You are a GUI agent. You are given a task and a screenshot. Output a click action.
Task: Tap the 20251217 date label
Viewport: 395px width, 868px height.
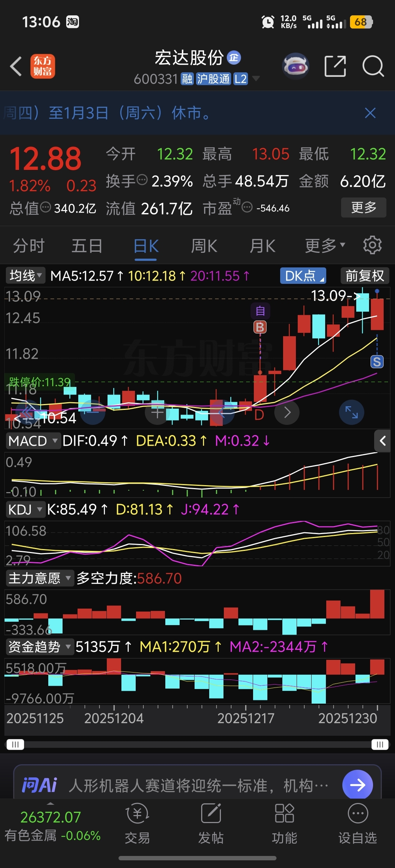pos(246,718)
